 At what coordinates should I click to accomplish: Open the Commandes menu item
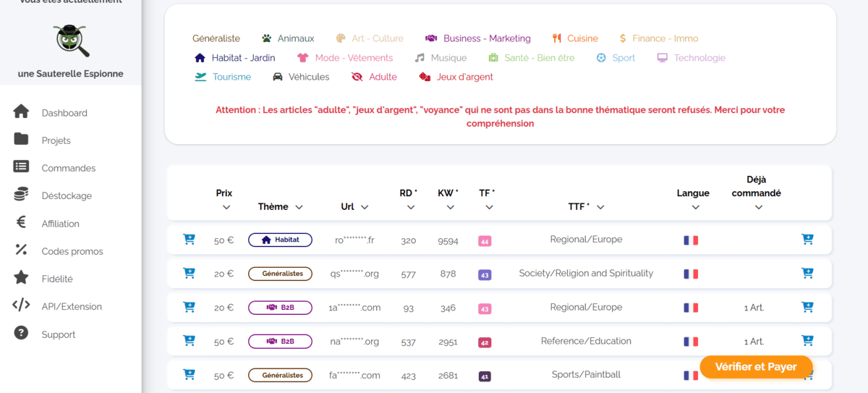coord(68,168)
